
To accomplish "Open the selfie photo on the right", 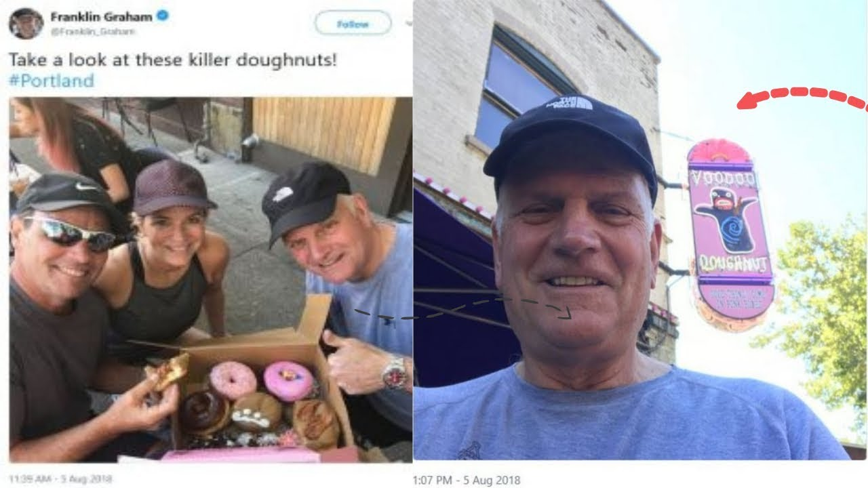I will (x=640, y=230).
